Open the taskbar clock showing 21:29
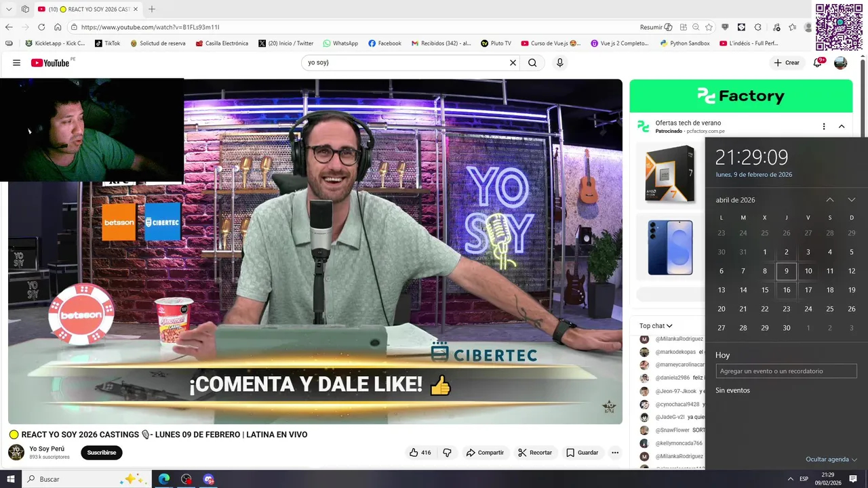 [x=828, y=479]
